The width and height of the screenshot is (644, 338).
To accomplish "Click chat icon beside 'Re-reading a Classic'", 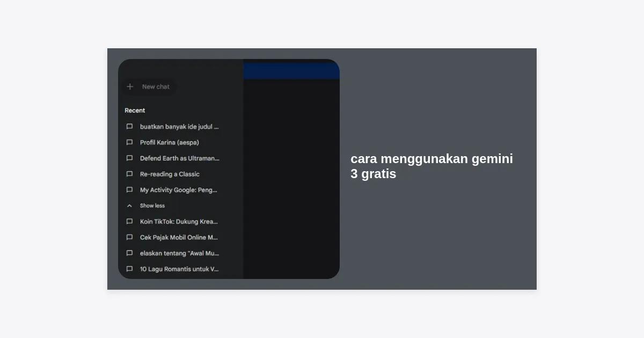I will point(129,174).
